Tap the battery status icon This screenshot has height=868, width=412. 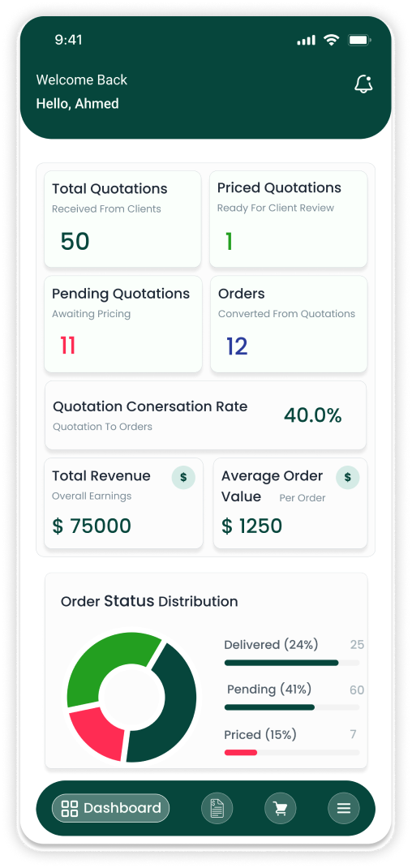tap(359, 40)
